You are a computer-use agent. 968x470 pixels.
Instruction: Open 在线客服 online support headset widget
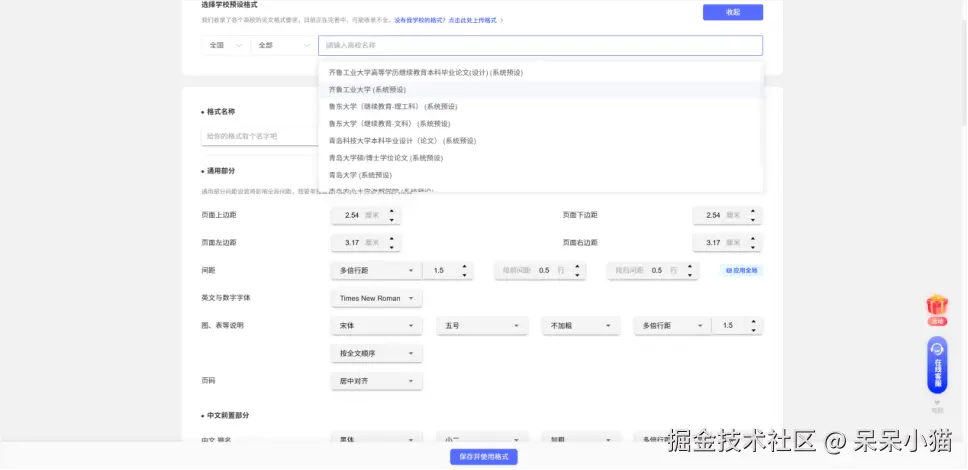[x=937, y=365]
